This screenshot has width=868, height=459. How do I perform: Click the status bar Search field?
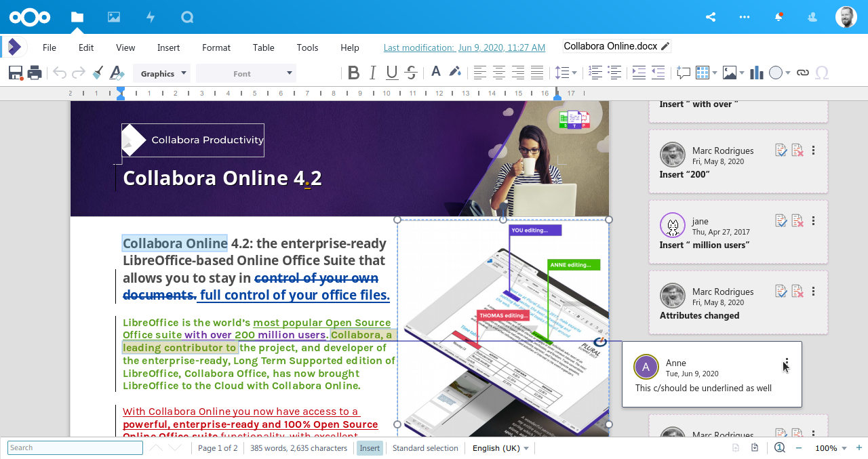click(75, 447)
